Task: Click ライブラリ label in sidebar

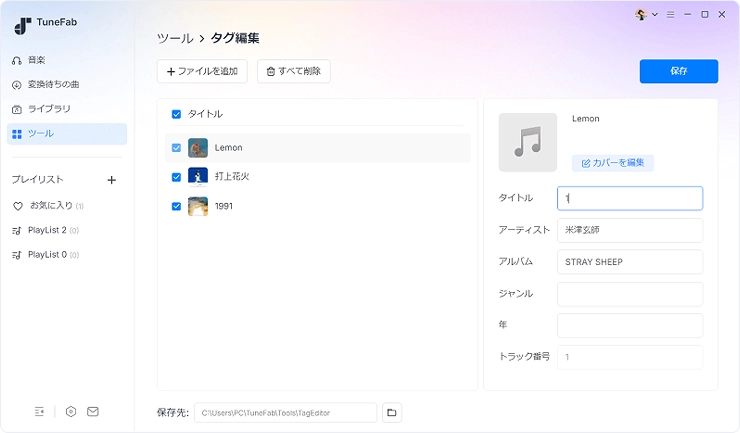Action: pyautogui.click(x=49, y=109)
